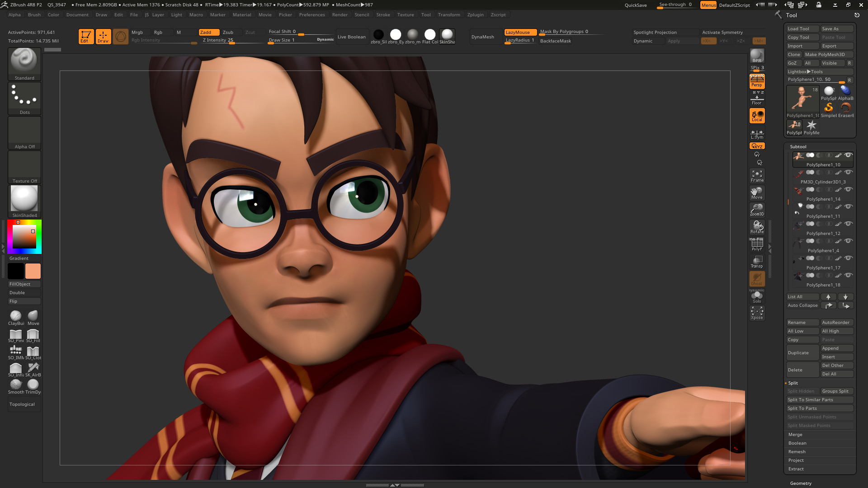Screen dimensions: 868x488
Task: Toggle Solo mode button
Action: (757, 297)
